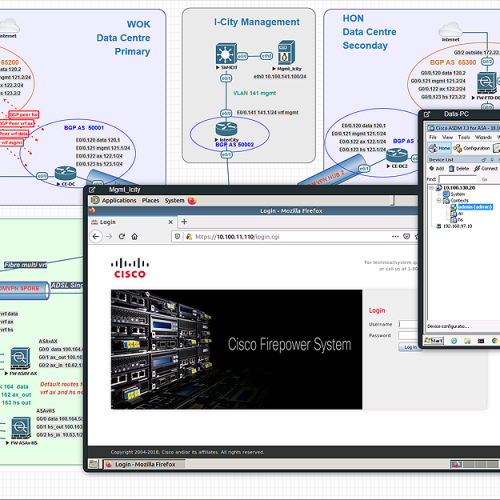Click the Configuration toolbar button in ASDM
This screenshot has height=500, width=500.
click(472, 148)
